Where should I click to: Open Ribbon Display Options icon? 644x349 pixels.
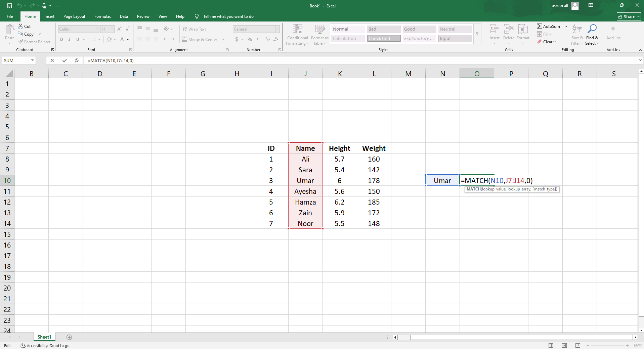(591, 5)
